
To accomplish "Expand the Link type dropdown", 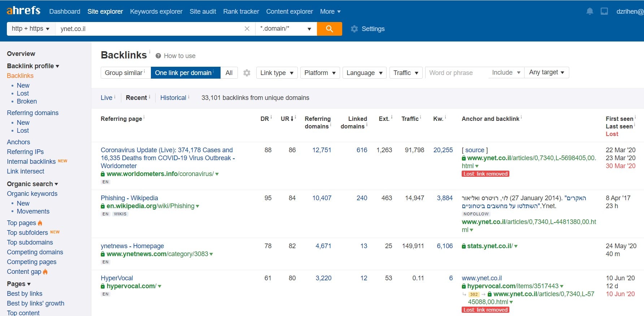I will [x=277, y=73].
